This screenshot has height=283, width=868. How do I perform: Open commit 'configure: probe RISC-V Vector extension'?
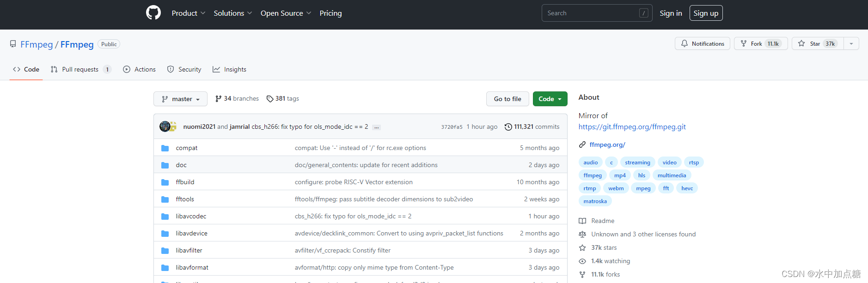click(x=354, y=182)
